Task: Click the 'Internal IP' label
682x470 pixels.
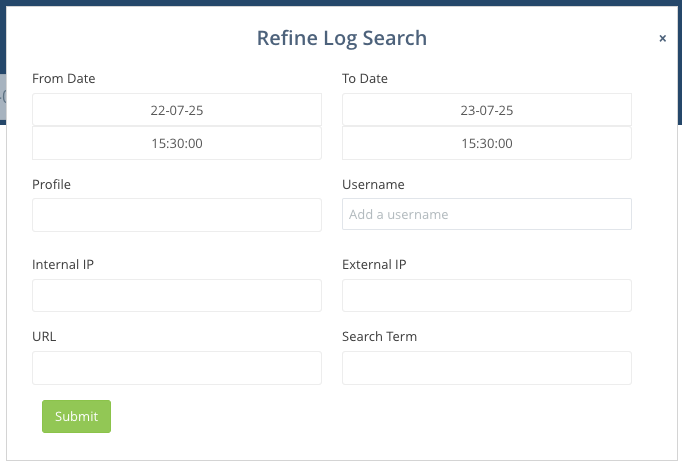Action: (x=63, y=265)
